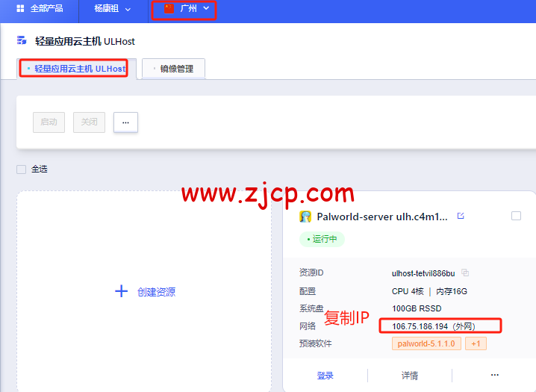The image size is (536, 392).
Task: Click the China flag region icon
Action: (169, 8)
